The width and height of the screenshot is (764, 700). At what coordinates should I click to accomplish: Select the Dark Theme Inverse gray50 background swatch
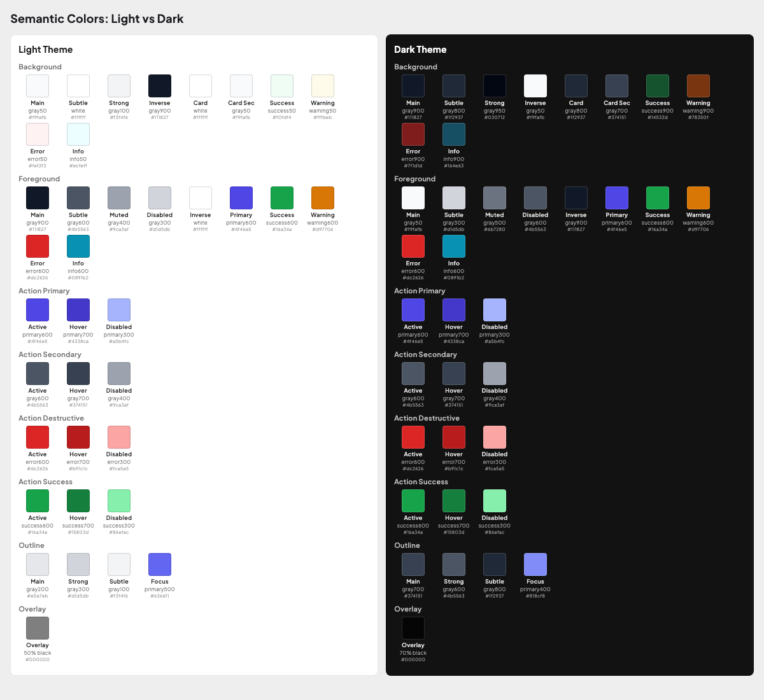535,85
